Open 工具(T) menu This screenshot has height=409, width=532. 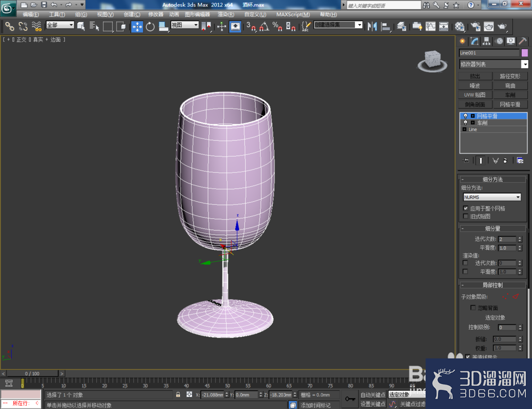point(57,14)
